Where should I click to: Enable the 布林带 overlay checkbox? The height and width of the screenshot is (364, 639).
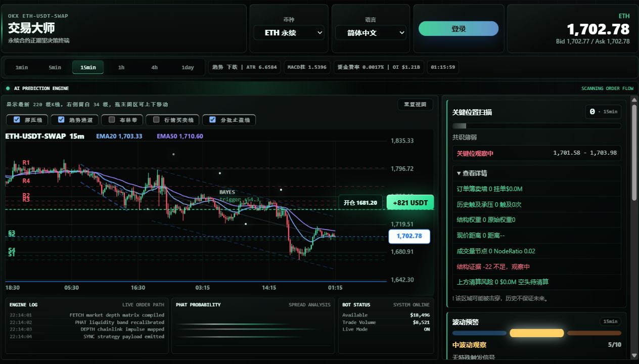pyautogui.click(x=112, y=120)
